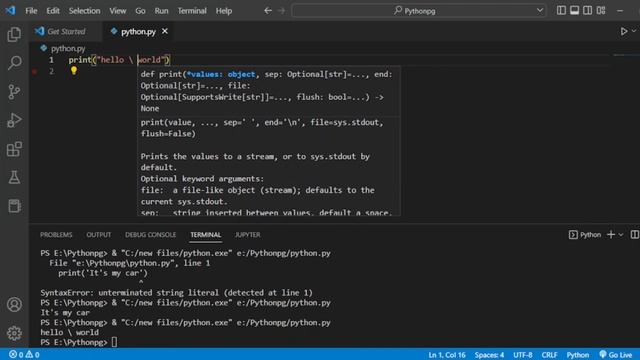Open the Testing flask view
This screenshot has height=360, width=640.
pyautogui.click(x=14, y=177)
